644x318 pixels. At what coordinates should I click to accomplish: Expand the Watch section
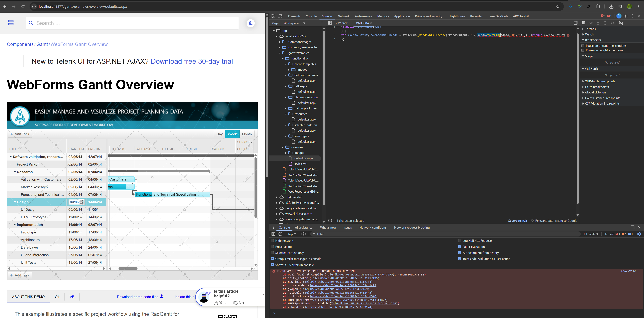click(x=589, y=34)
